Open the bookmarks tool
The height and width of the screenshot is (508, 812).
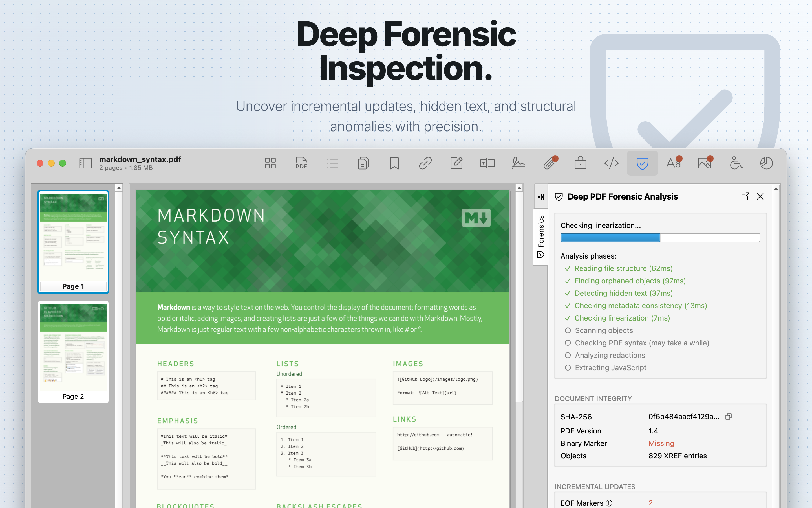(x=394, y=163)
